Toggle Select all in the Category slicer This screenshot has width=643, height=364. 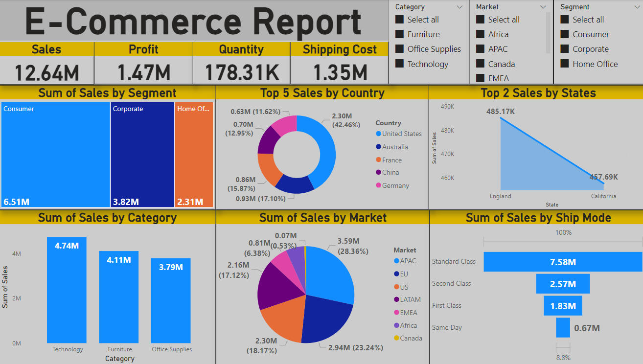(x=400, y=20)
